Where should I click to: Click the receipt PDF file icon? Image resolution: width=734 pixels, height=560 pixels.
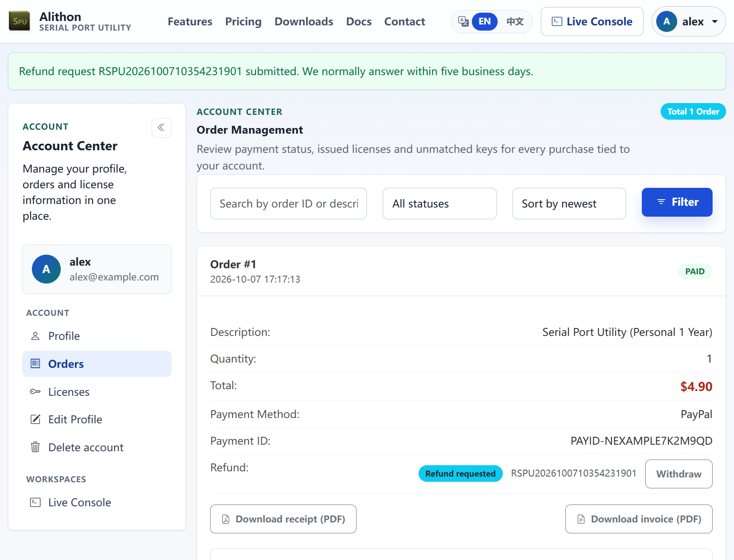click(226, 519)
